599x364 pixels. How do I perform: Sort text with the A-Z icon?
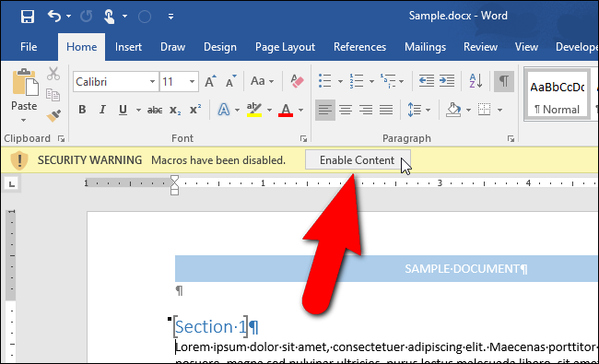coord(476,81)
